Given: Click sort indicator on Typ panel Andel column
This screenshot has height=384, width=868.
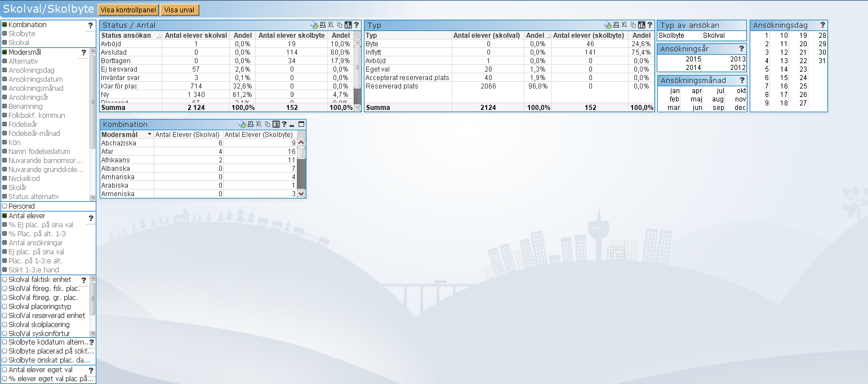Looking at the screenshot, I should pos(549,36).
